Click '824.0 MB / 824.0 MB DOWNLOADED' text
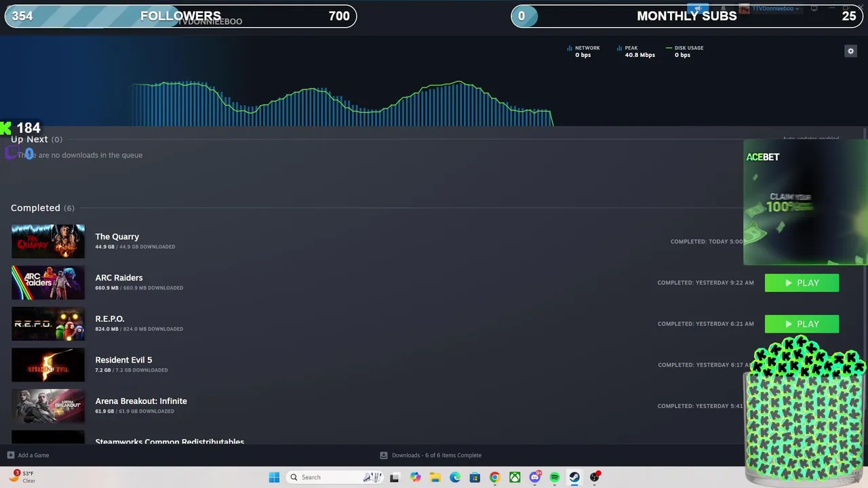This screenshot has height=488, width=868. pos(139,329)
